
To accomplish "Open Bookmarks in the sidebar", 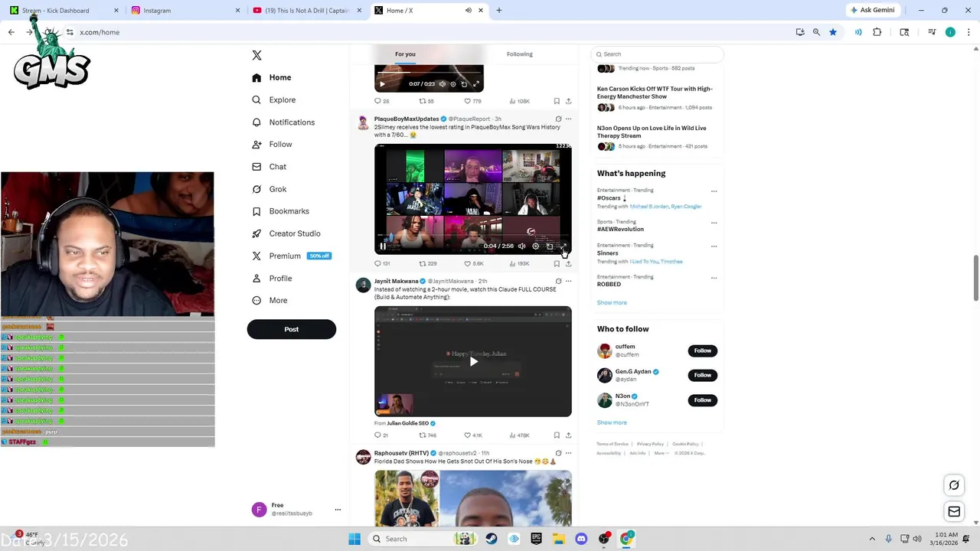I will click(x=280, y=211).
